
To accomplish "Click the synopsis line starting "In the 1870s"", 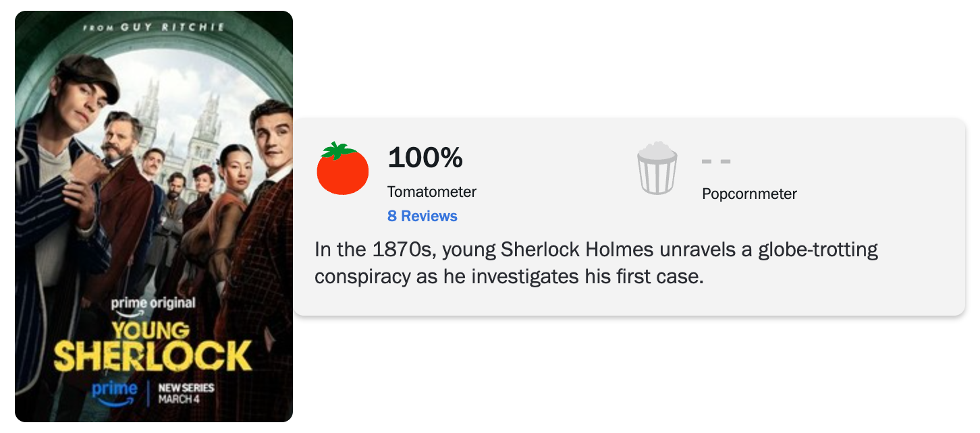I will (596, 250).
